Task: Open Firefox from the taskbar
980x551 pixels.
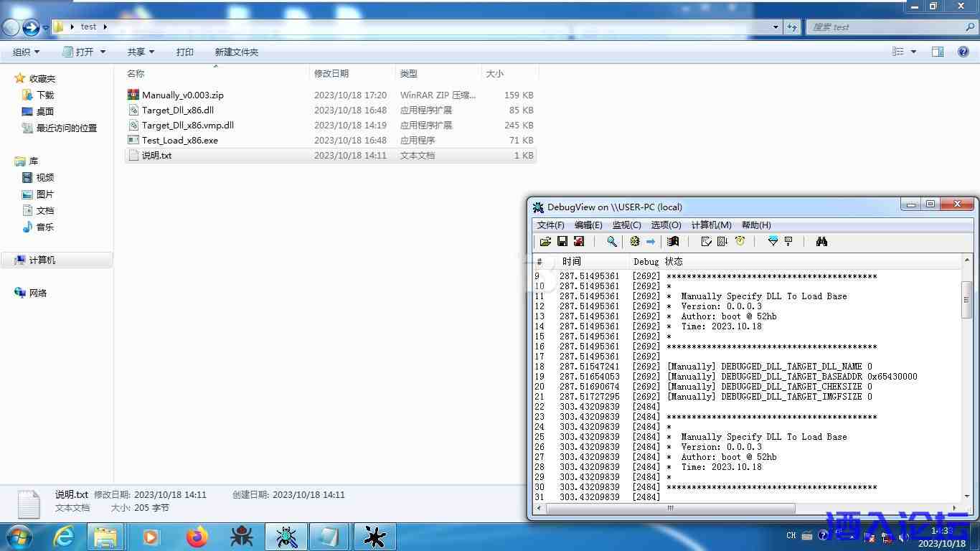Action: tap(196, 537)
